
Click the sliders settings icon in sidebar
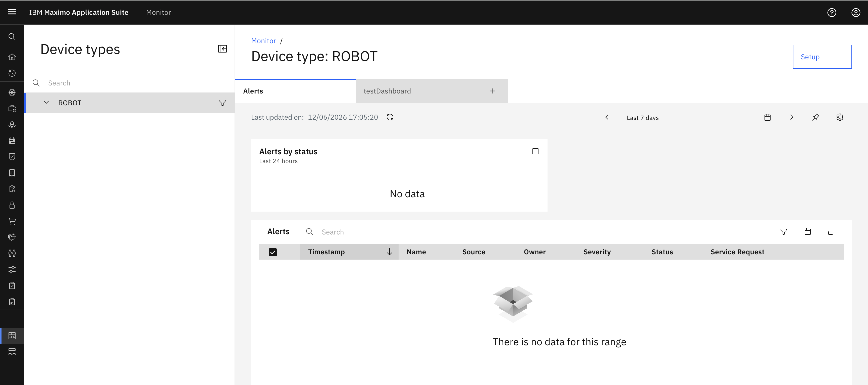tap(12, 269)
